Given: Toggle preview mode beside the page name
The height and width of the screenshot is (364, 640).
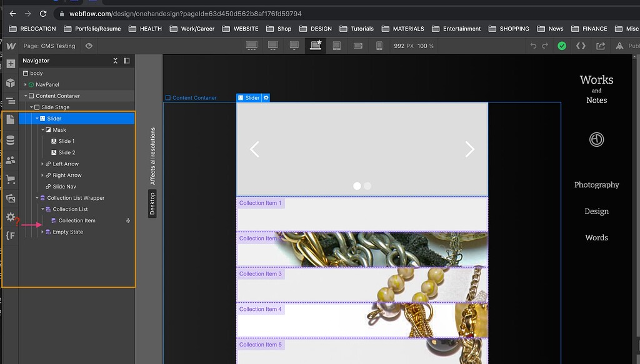Looking at the screenshot, I should tap(89, 46).
